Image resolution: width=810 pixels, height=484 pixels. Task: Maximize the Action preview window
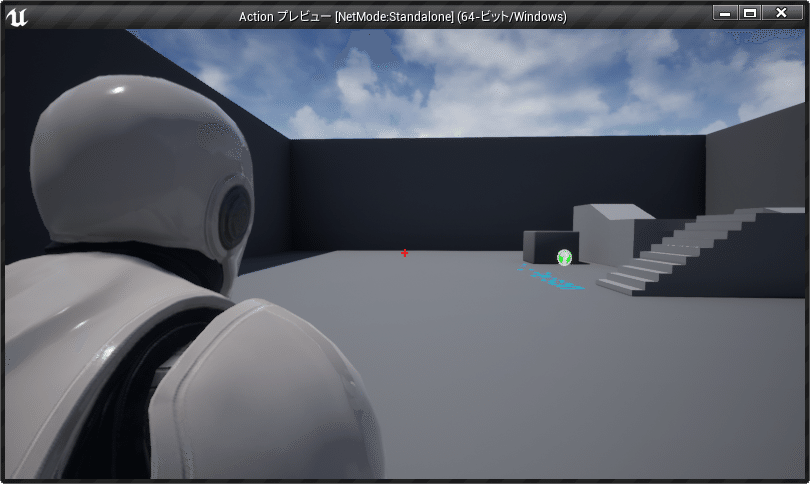pyautogui.click(x=750, y=13)
